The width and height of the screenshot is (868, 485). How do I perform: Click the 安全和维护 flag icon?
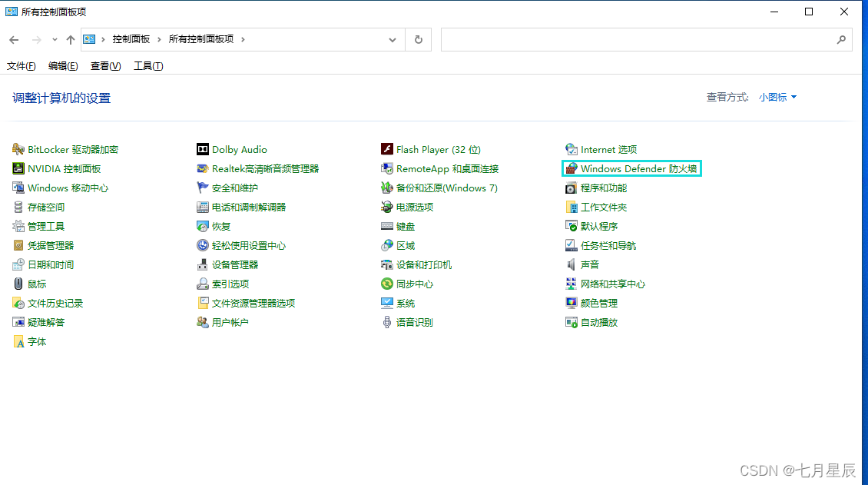click(203, 188)
